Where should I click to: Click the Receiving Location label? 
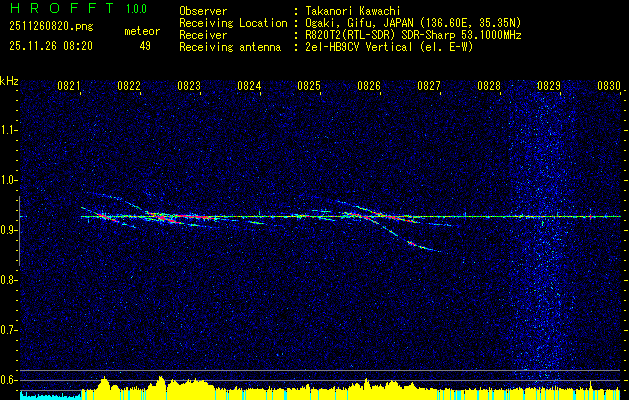pyautogui.click(x=233, y=23)
